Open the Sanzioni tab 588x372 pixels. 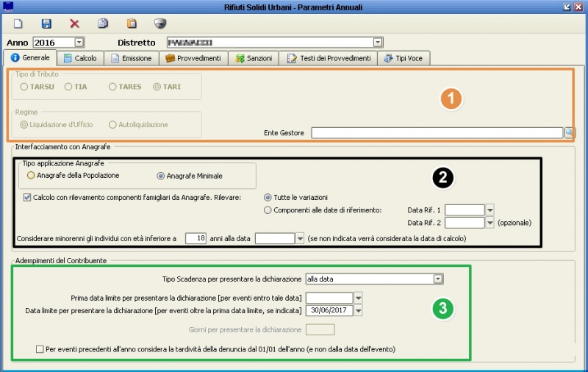(x=254, y=58)
